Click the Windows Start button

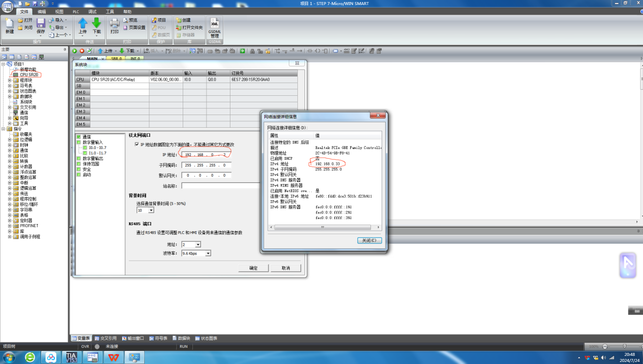(9, 357)
